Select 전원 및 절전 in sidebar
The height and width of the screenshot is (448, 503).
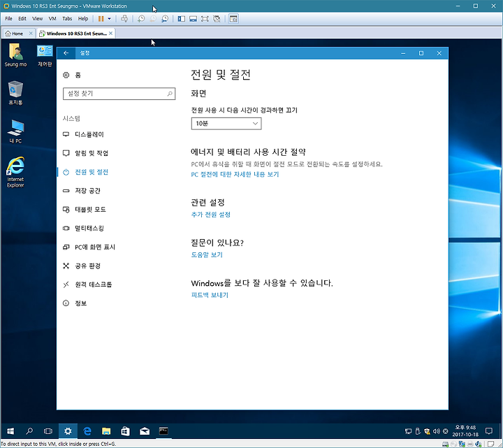[85, 172]
